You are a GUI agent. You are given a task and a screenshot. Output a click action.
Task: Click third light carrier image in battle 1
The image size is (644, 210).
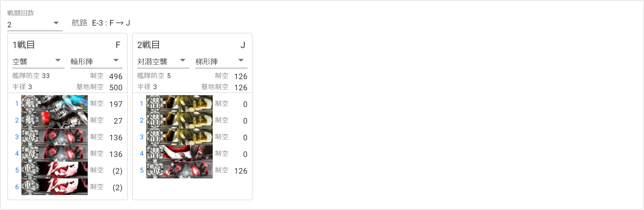[54, 137]
